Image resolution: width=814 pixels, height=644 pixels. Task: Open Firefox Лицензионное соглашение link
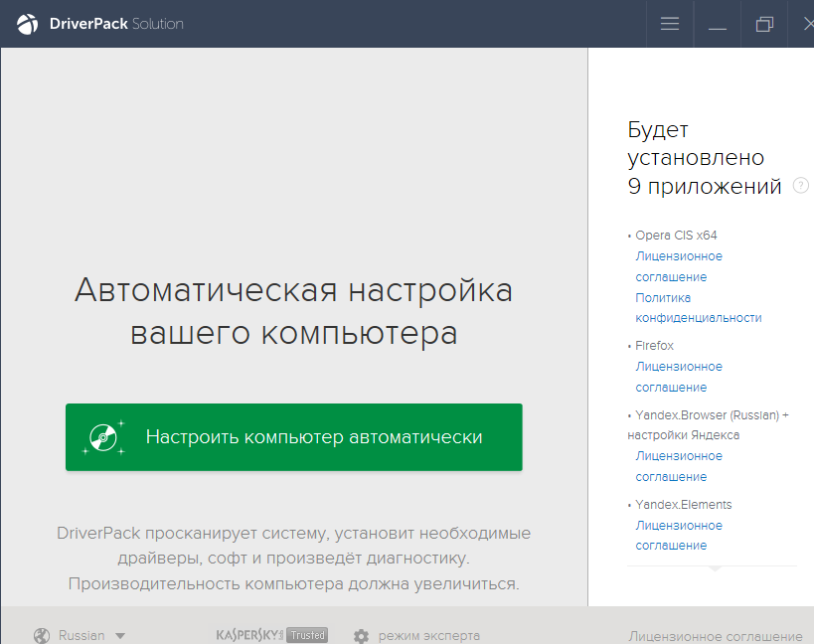tap(679, 377)
